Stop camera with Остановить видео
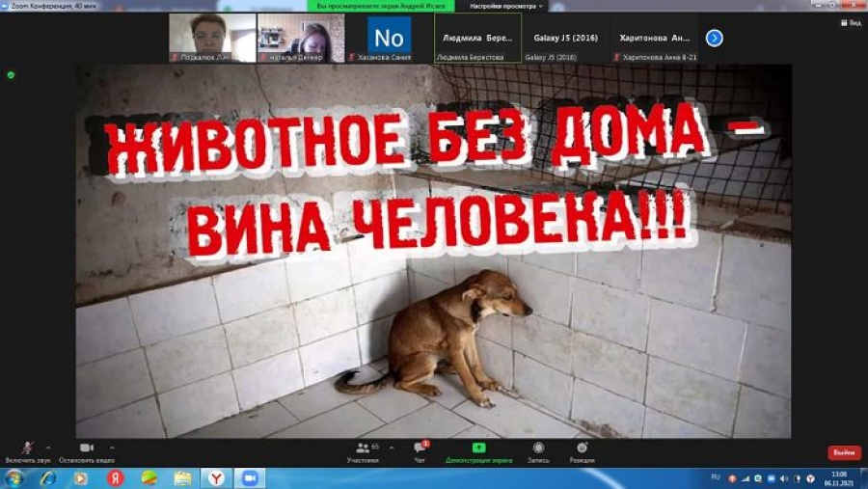 coord(87,452)
